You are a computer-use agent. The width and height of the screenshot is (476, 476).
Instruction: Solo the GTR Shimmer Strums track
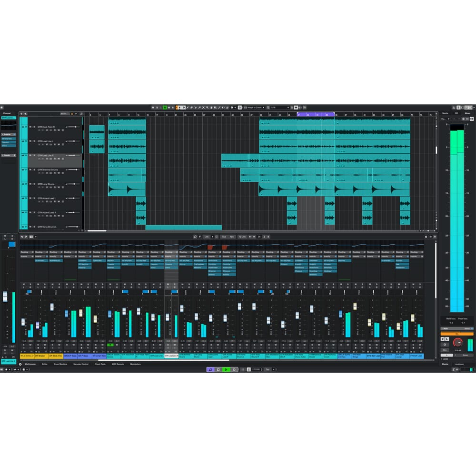(34, 169)
